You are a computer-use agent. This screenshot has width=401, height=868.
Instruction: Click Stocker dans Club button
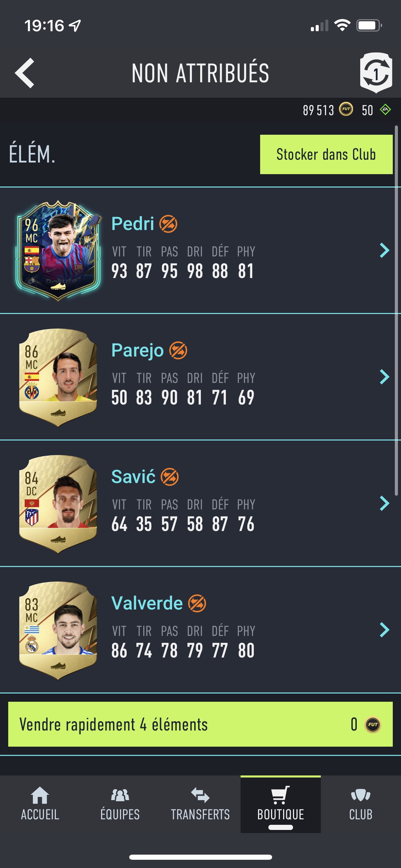tap(326, 154)
